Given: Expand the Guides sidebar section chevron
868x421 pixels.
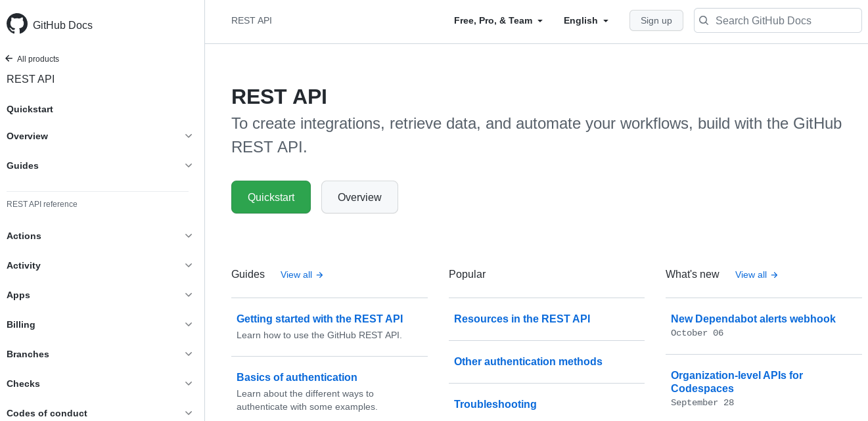Looking at the screenshot, I should pyautogui.click(x=189, y=166).
